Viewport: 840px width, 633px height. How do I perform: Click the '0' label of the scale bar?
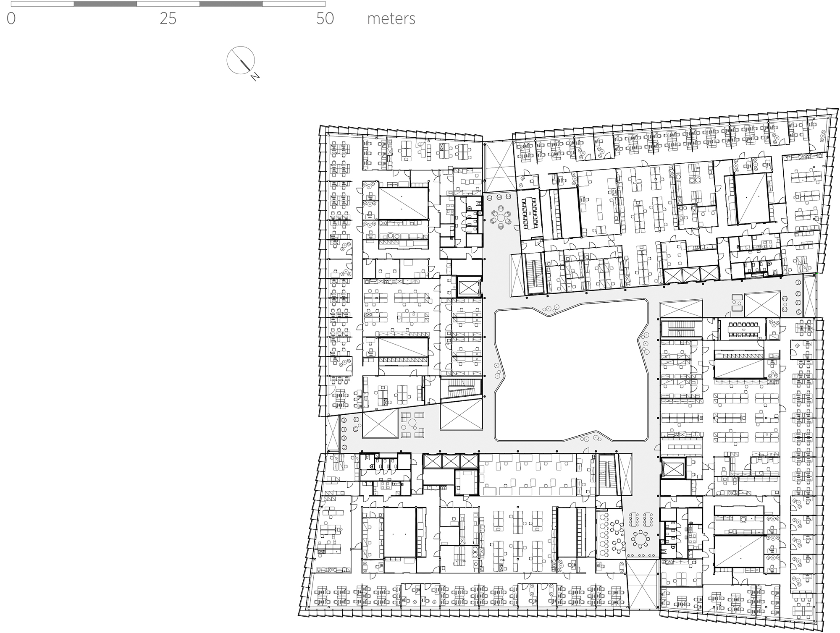(11, 19)
